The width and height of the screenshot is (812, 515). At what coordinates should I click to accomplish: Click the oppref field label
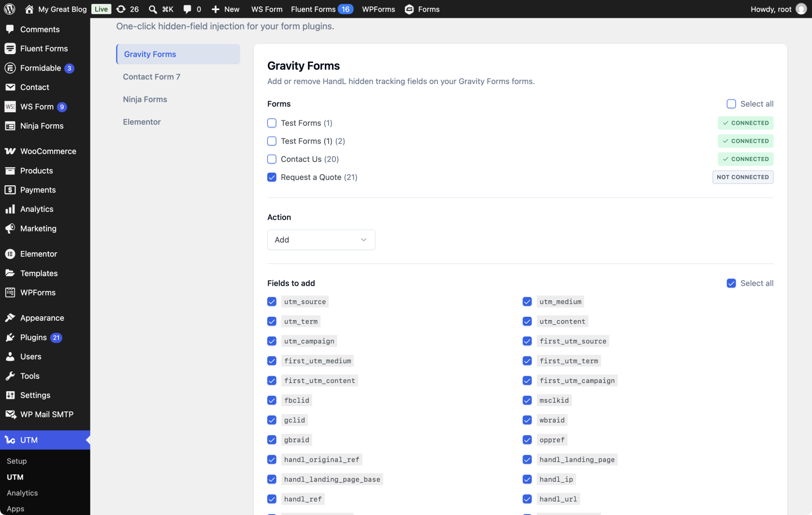[x=552, y=440]
